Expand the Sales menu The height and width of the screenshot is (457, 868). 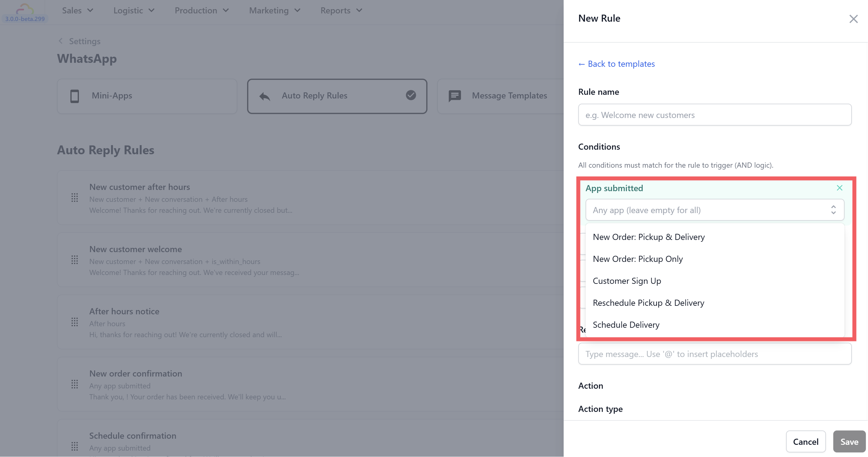click(x=77, y=10)
